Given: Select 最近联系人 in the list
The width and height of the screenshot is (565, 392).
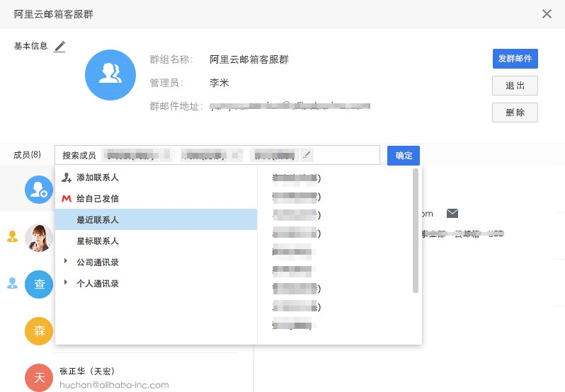Looking at the screenshot, I should pos(156,219).
